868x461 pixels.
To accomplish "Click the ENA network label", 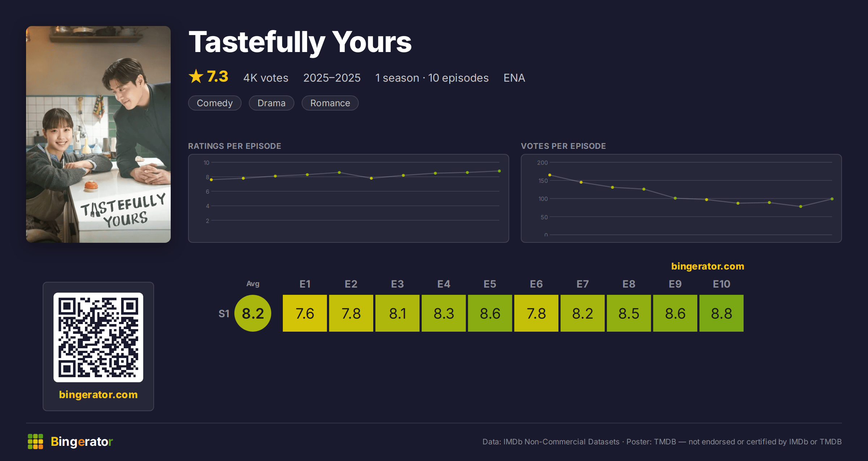I will (514, 78).
